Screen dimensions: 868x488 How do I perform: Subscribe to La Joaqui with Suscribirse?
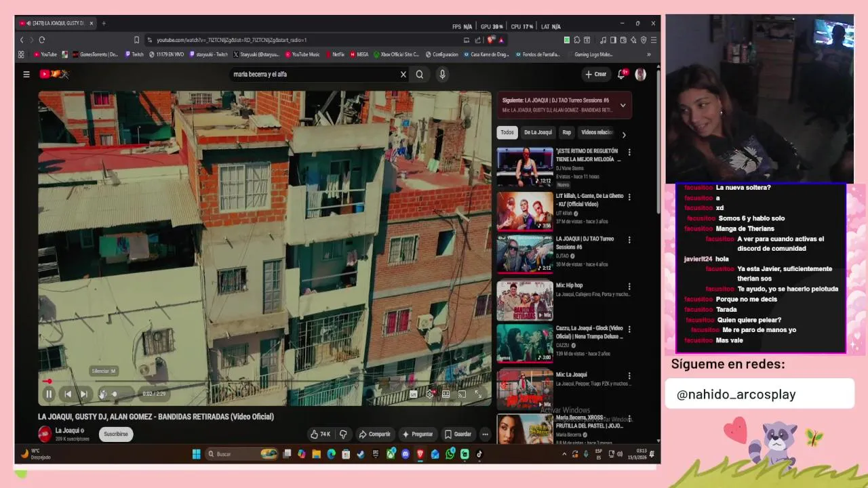click(x=115, y=434)
